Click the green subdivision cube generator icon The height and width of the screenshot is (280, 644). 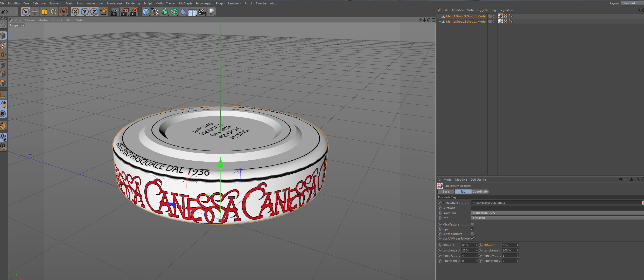click(x=165, y=12)
